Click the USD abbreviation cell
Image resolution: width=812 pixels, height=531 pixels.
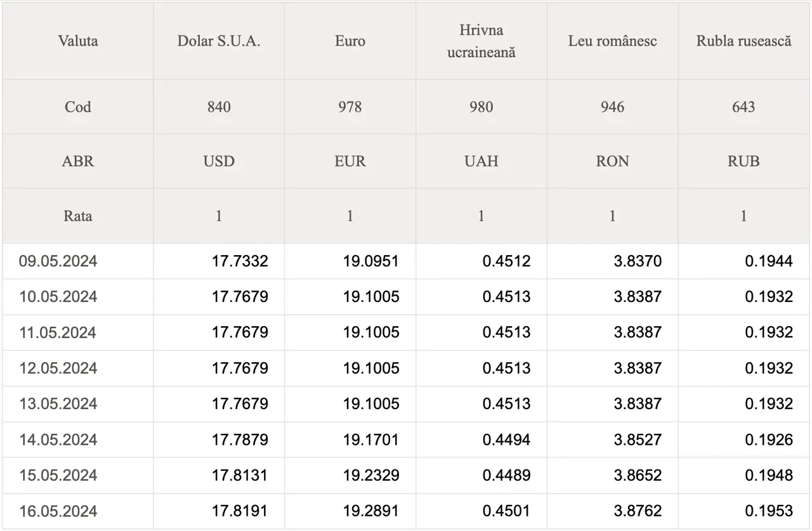coord(219,161)
